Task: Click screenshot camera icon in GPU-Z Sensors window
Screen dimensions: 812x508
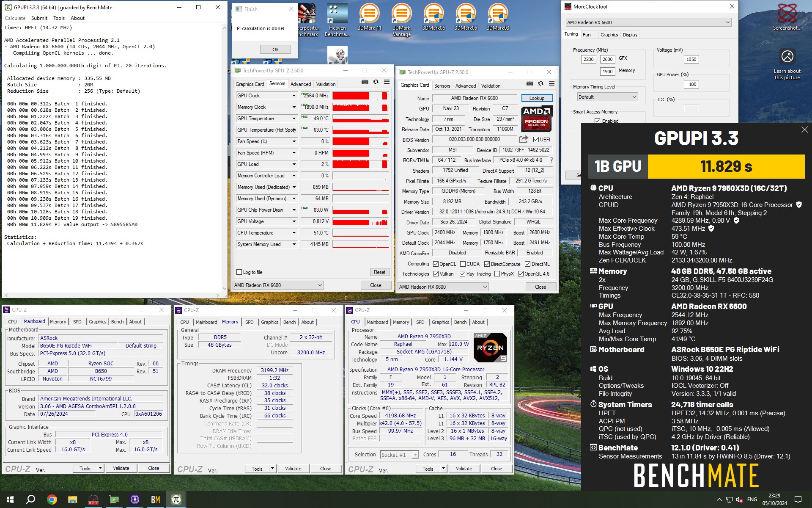Action: coord(365,82)
